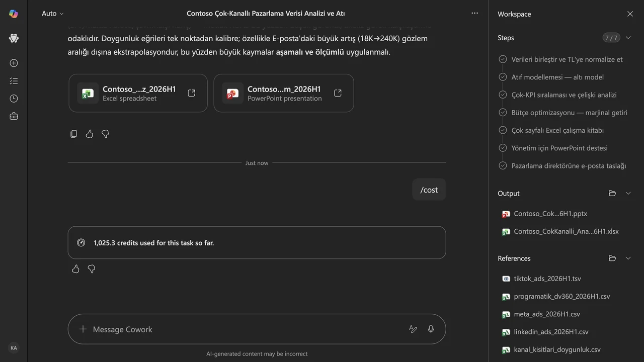The width and height of the screenshot is (644, 362).
Task: Open the Auto mode dropdown
Action: (x=53, y=14)
